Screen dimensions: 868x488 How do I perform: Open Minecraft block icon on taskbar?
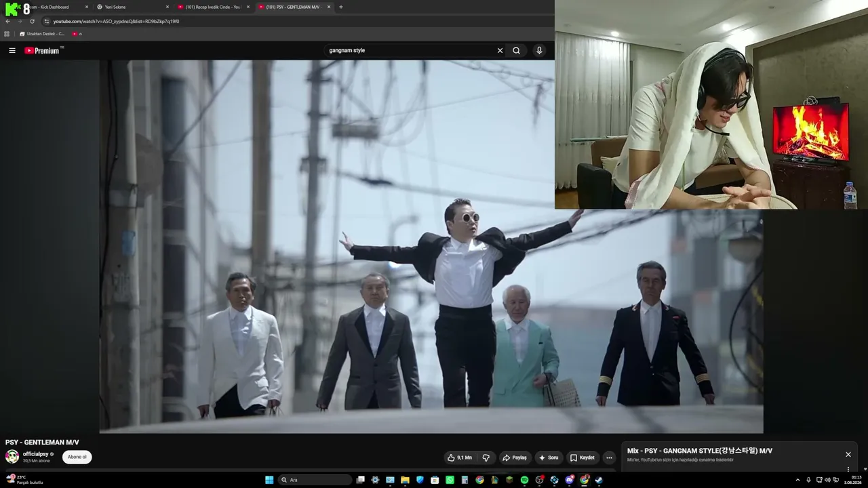509,480
